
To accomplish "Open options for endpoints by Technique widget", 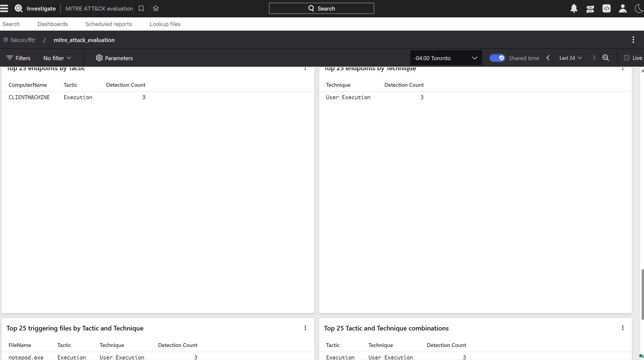I will coord(623,68).
